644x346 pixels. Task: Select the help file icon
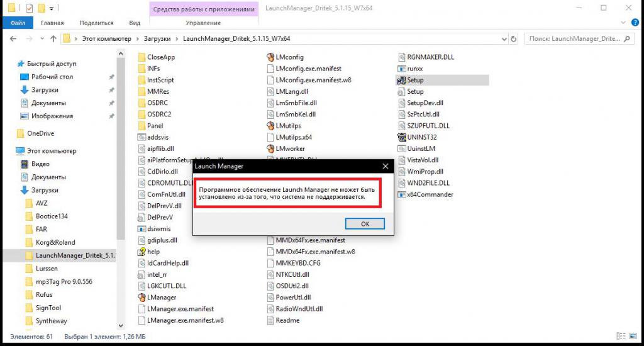click(x=142, y=252)
